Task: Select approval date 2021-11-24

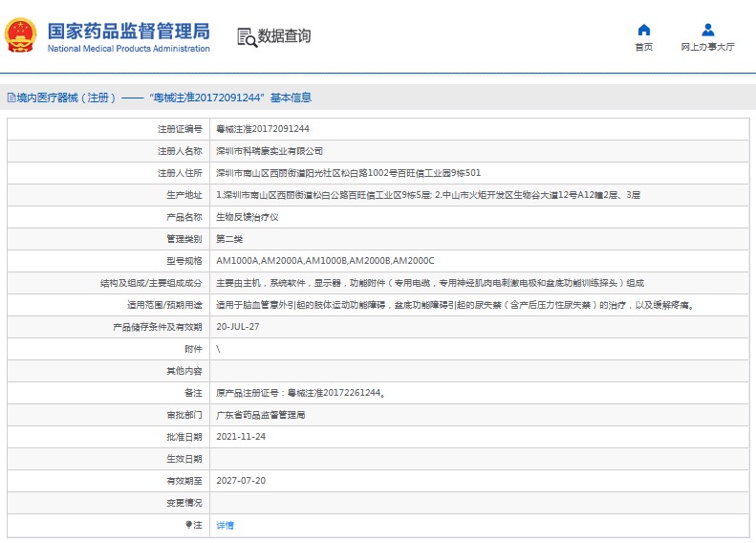Action: (x=241, y=437)
